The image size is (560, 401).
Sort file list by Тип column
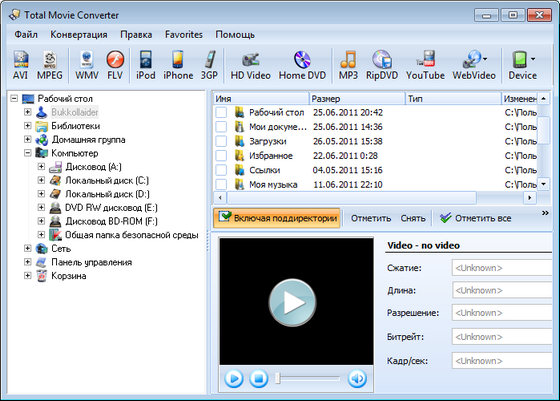(454, 99)
